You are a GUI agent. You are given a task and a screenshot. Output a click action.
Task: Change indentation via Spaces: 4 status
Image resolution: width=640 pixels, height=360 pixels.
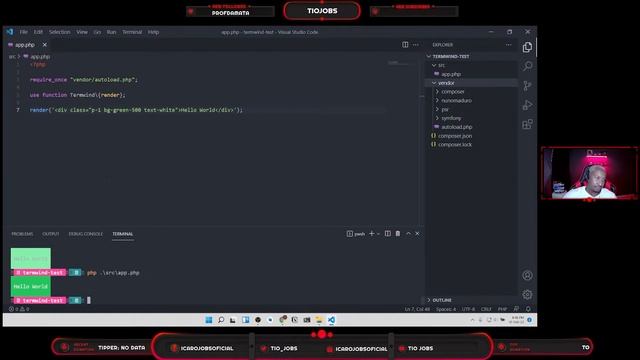pos(446,309)
